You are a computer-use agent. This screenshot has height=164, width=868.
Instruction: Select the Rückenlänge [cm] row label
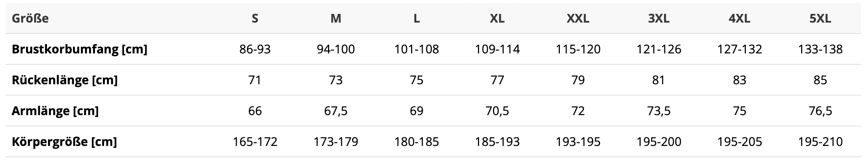(65, 80)
